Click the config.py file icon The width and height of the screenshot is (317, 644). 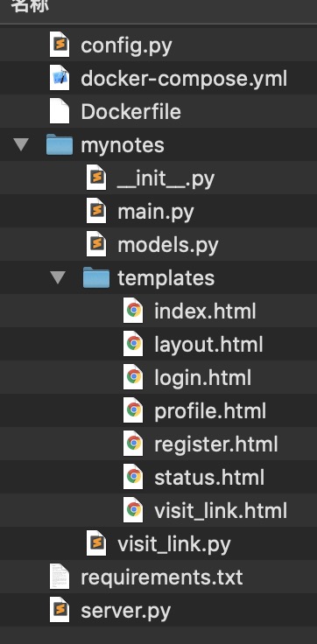tap(60, 45)
